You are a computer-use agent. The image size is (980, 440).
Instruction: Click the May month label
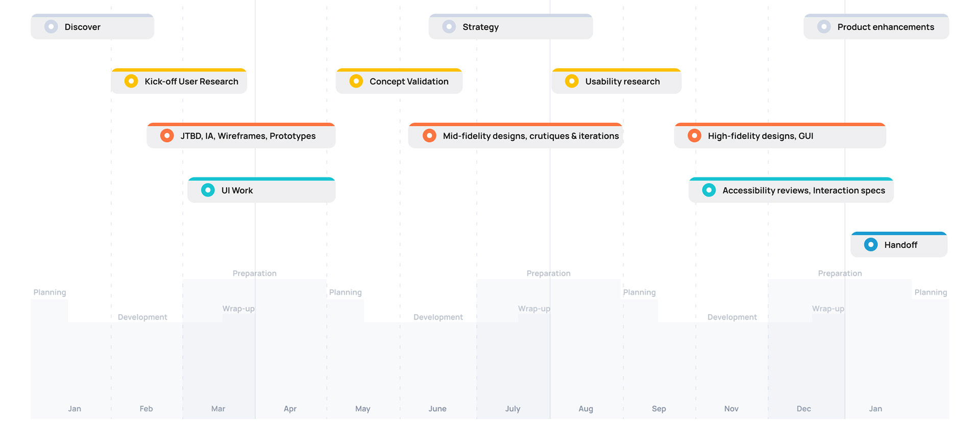pyautogui.click(x=363, y=409)
